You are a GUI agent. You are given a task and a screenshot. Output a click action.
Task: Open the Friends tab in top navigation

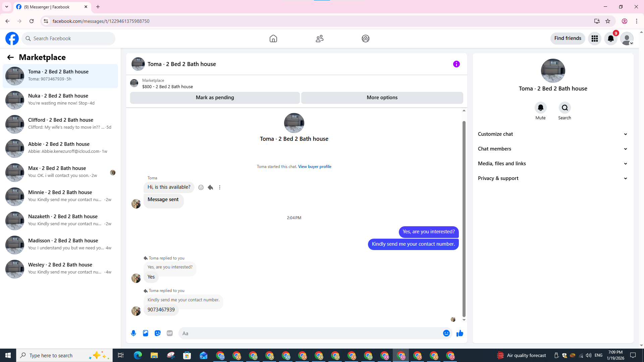point(320,39)
